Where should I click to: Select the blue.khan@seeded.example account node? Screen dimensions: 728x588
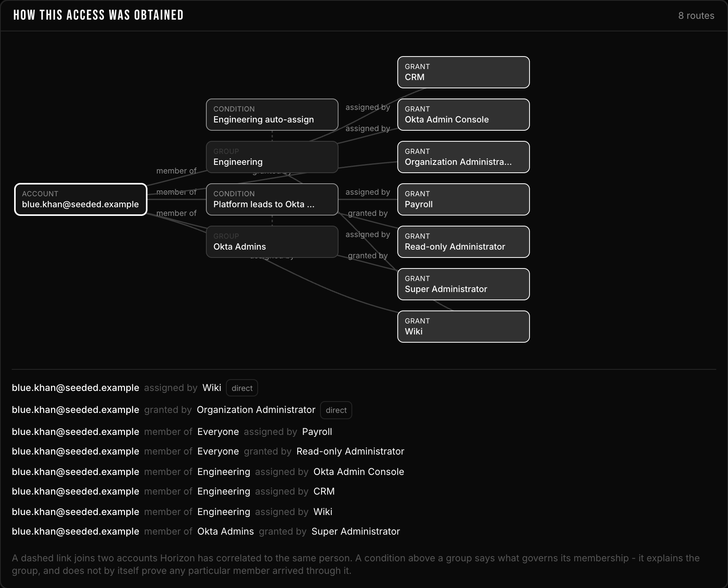point(81,199)
